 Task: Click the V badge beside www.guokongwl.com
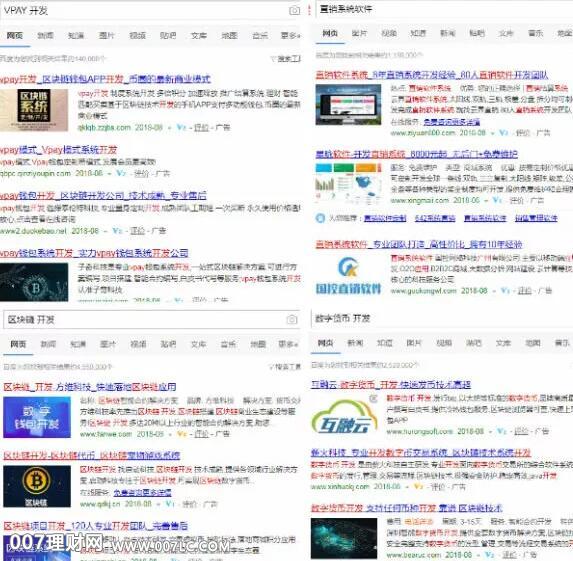pos(505,291)
